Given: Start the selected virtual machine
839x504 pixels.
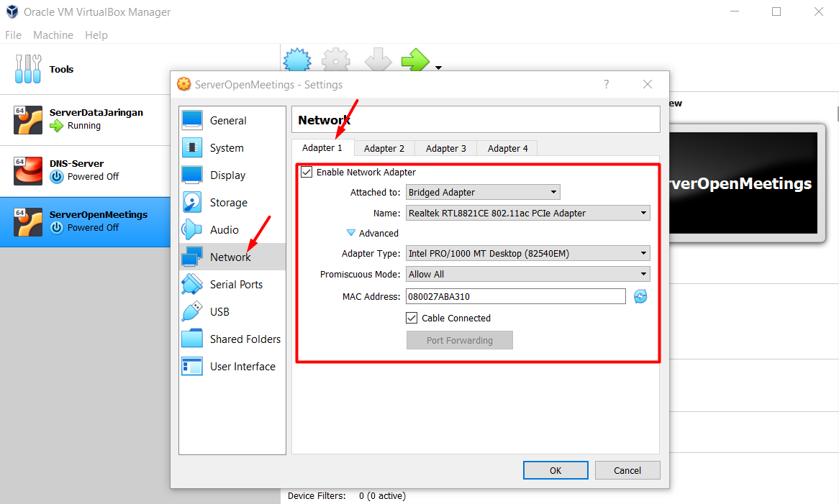Looking at the screenshot, I should [x=414, y=60].
